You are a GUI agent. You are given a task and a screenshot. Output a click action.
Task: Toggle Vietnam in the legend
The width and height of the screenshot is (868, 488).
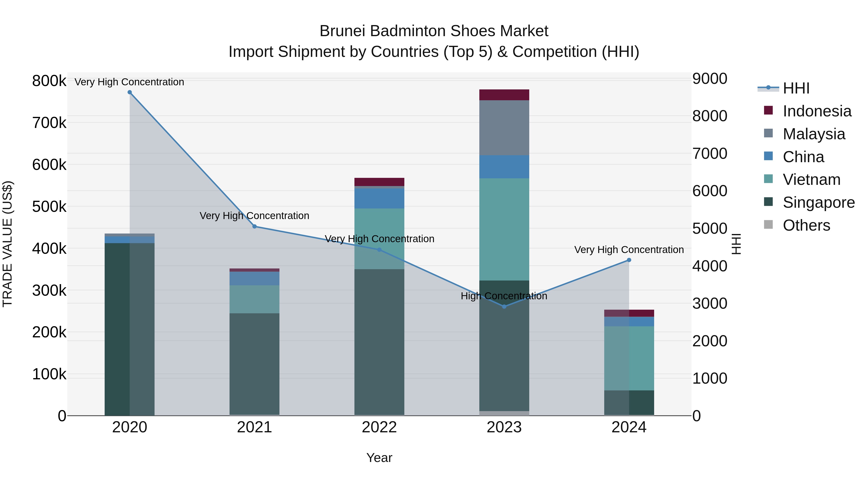(x=802, y=180)
